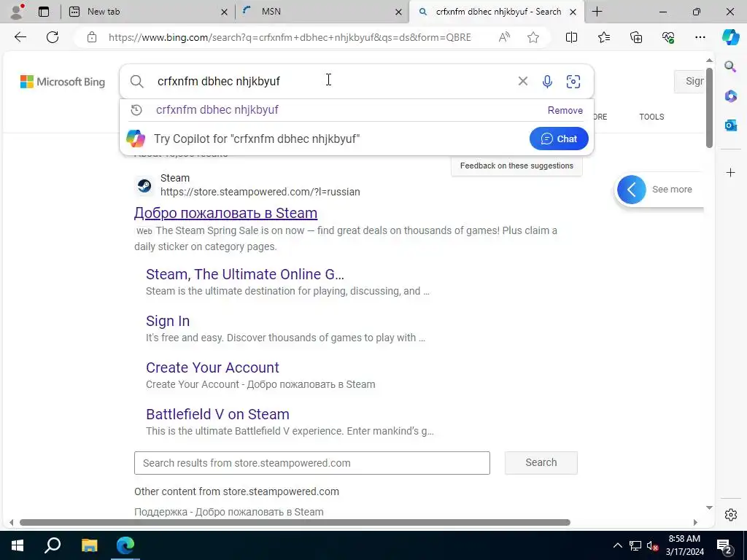The image size is (747, 560).
Task: Reload the page with the refresh icon
Action: [53, 37]
